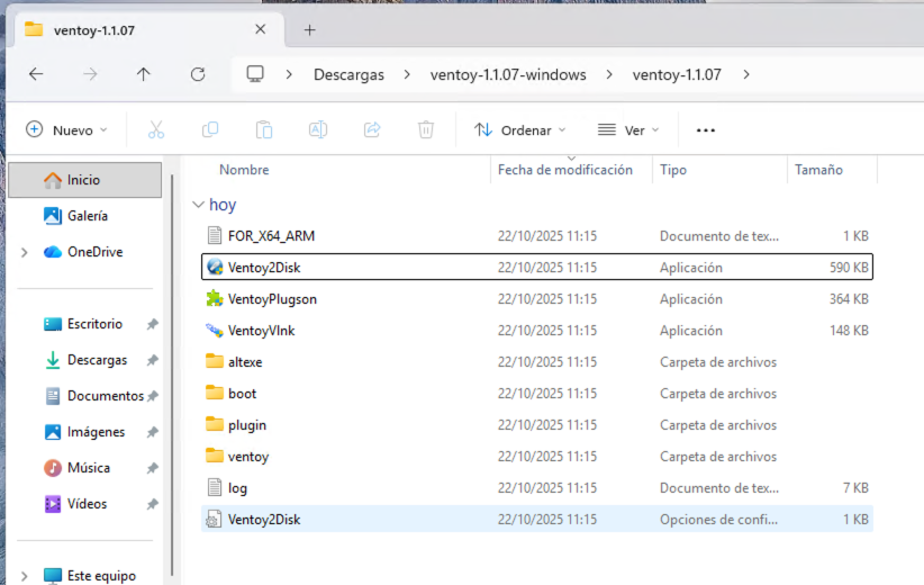The image size is (924, 585).
Task: Open the Nuevo dropdown menu
Action: [x=66, y=130]
